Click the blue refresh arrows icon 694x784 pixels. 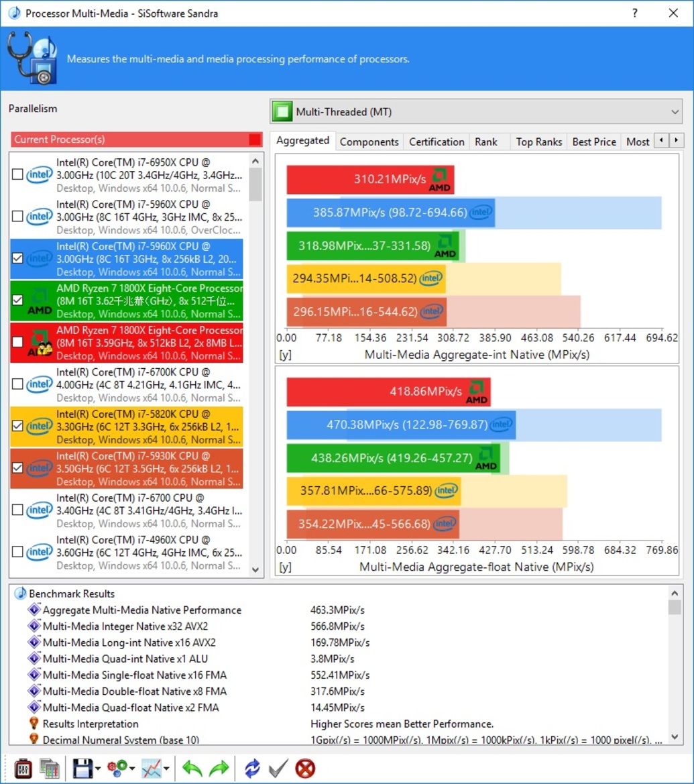[x=252, y=769]
